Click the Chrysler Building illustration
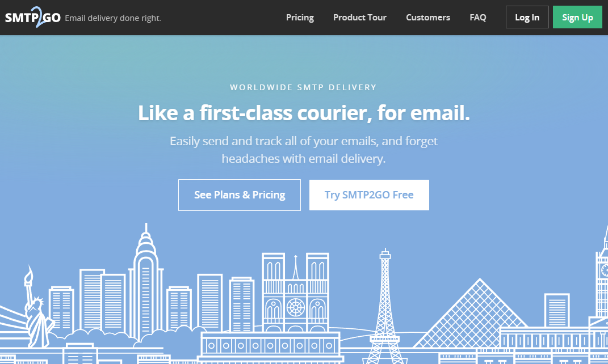The image size is (608, 364). pos(146,283)
